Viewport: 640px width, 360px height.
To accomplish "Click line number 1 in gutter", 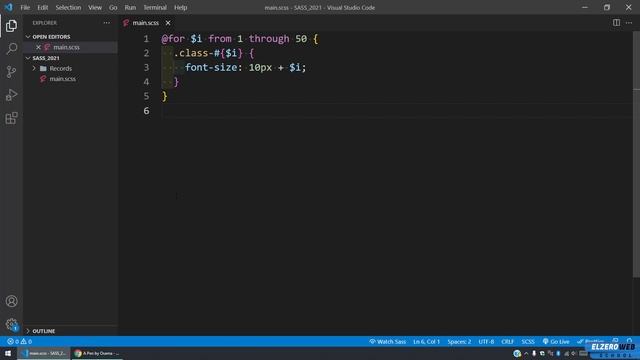I will coord(146,39).
